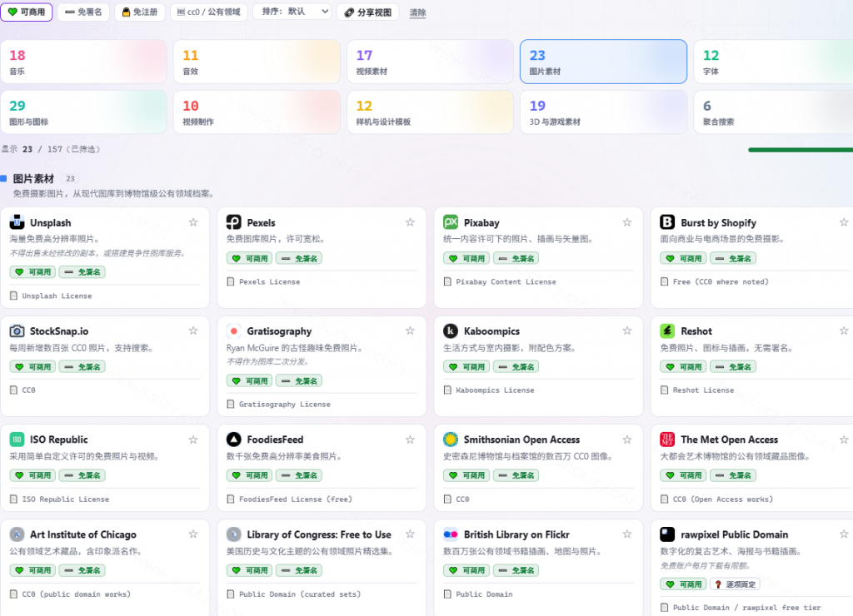
Task: Click the 可商用 tag on the Pexels card
Action: pyautogui.click(x=250, y=258)
